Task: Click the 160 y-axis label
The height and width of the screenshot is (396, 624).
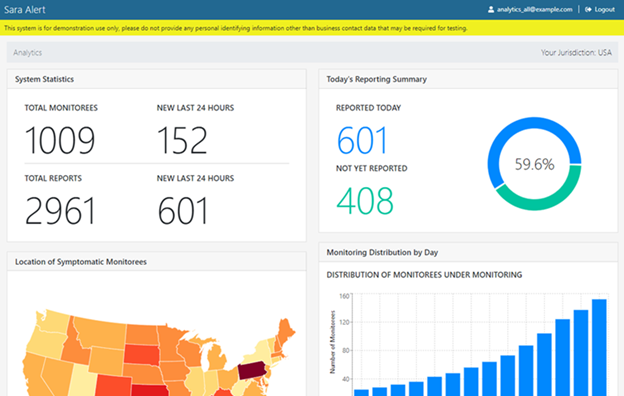Action: (x=344, y=296)
